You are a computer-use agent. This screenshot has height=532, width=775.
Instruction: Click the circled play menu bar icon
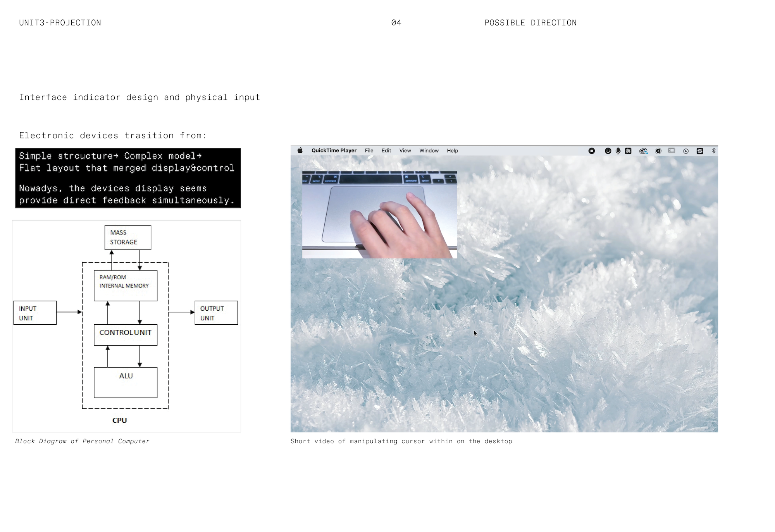tap(686, 151)
